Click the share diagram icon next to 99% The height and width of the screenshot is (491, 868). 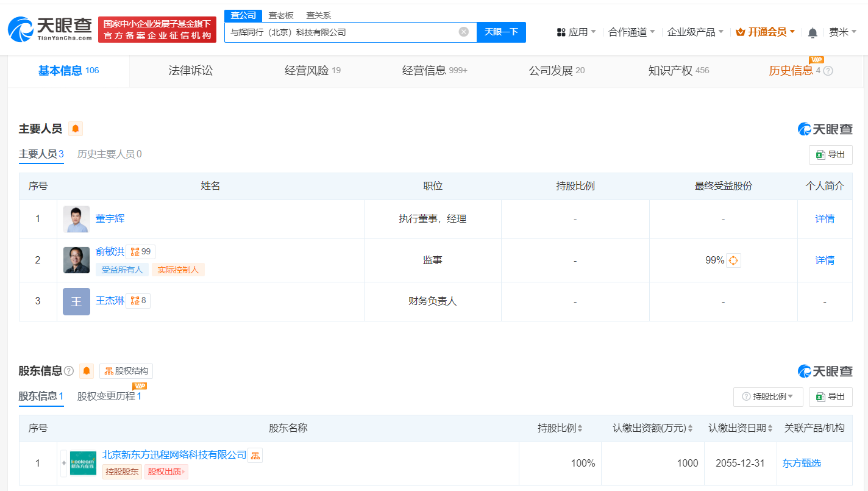(733, 260)
